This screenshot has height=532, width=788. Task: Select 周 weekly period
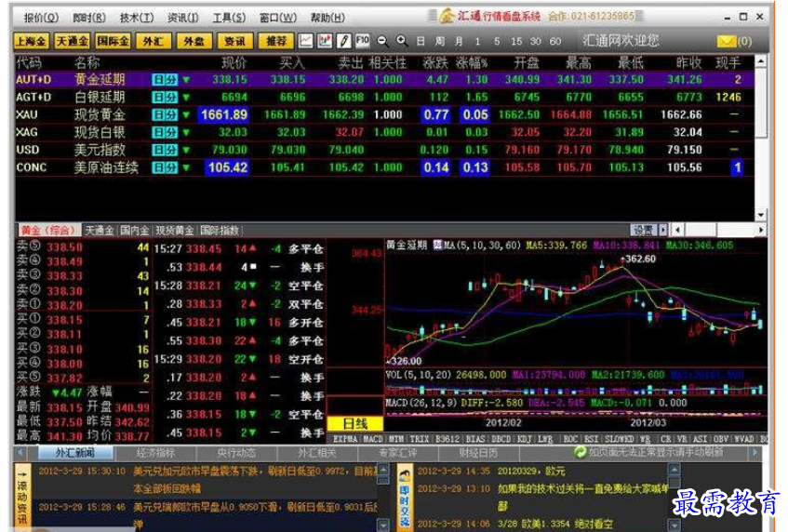pyautogui.click(x=440, y=41)
